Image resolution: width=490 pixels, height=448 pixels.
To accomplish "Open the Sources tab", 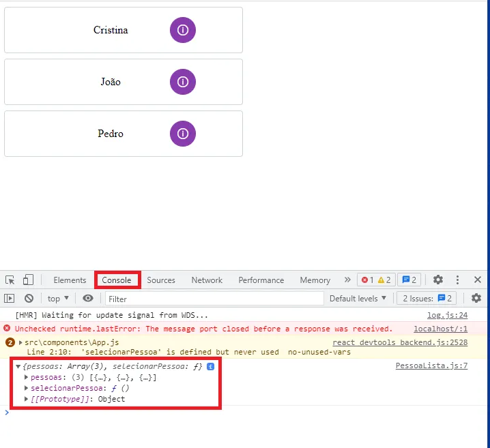I will coord(161,280).
